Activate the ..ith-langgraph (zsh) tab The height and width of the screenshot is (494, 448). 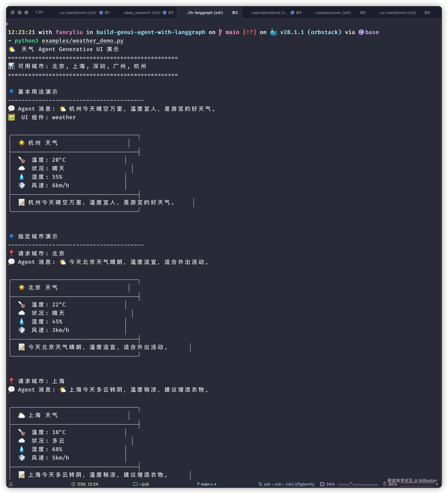(204, 12)
